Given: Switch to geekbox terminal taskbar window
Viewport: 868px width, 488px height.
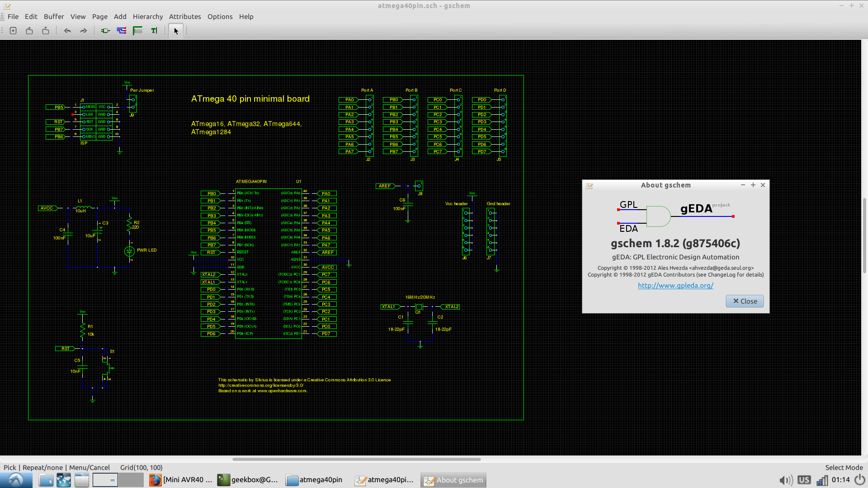Looking at the screenshot, I should [248, 480].
